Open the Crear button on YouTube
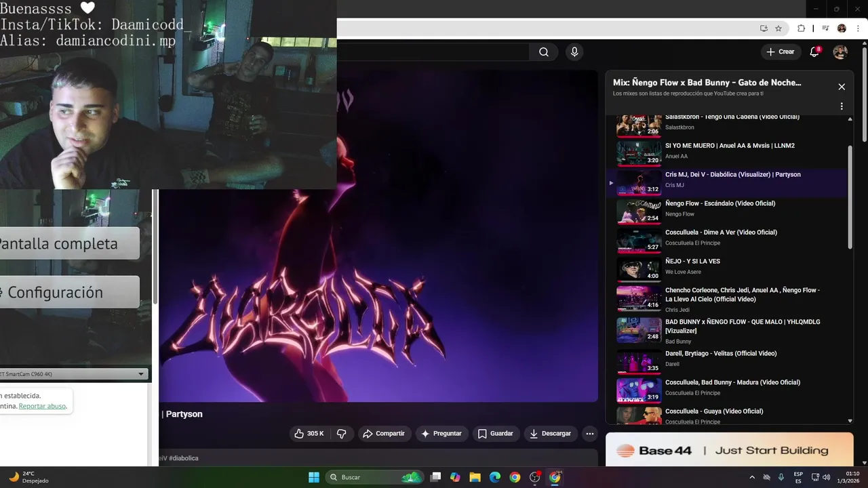 [x=781, y=52]
